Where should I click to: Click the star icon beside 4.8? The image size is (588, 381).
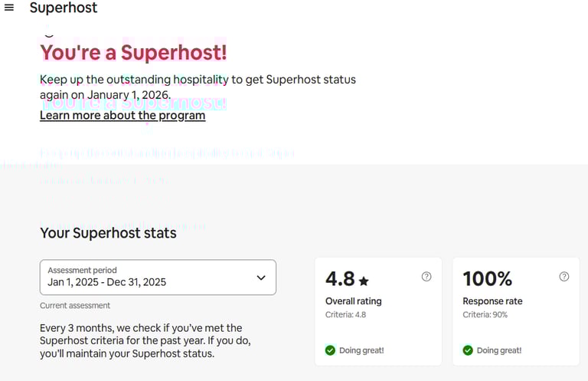tap(364, 281)
